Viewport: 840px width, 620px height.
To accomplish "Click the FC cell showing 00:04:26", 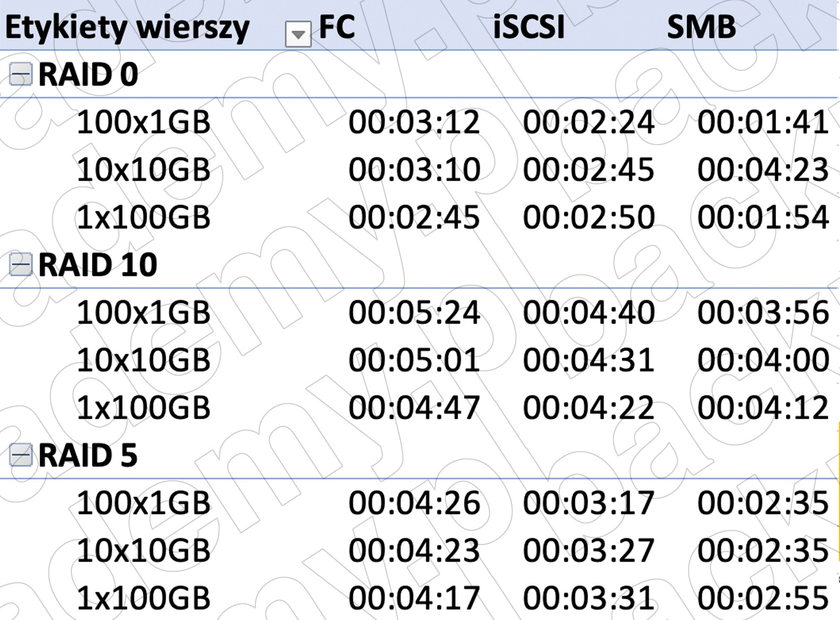I will pos(414,503).
